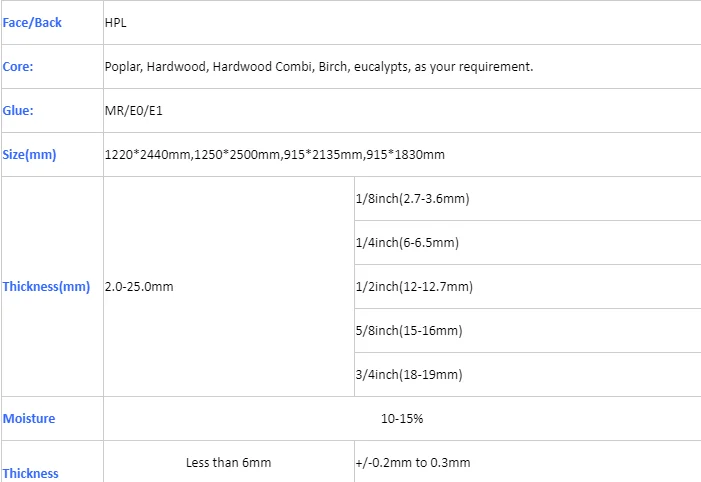Click the 1/2inch(12-12.7mm) cell
The width and height of the screenshot is (701, 482).
414,287
